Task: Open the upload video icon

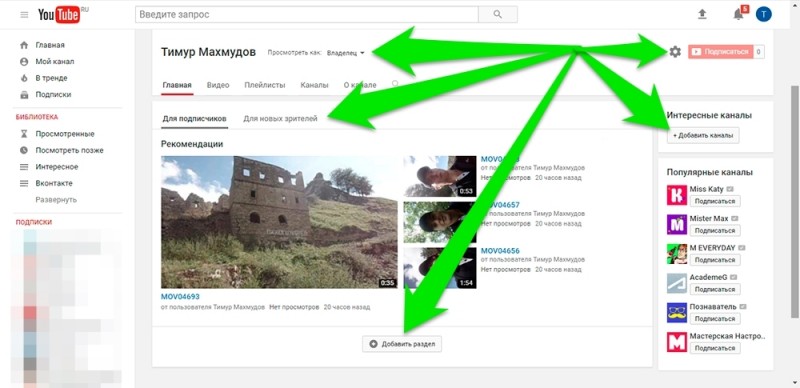Action: coord(702,14)
